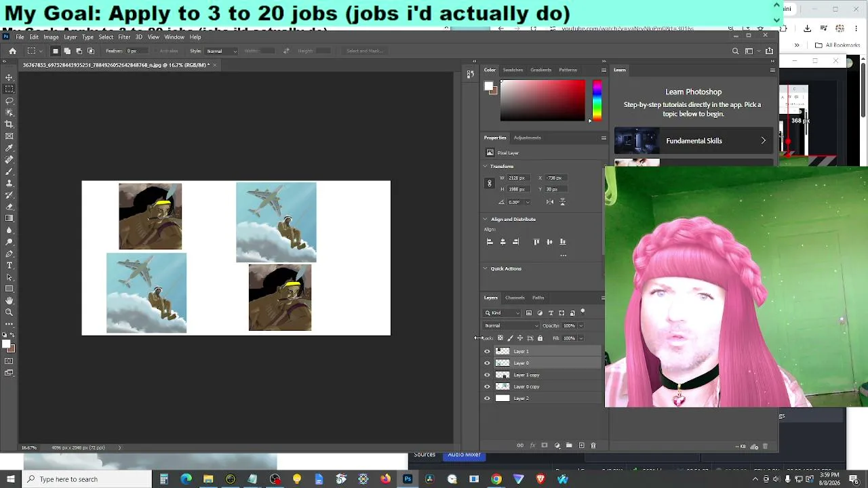Viewport: 868px width, 488px height.
Task: Delete layer with the trash icon
Action: click(x=593, y=445)
